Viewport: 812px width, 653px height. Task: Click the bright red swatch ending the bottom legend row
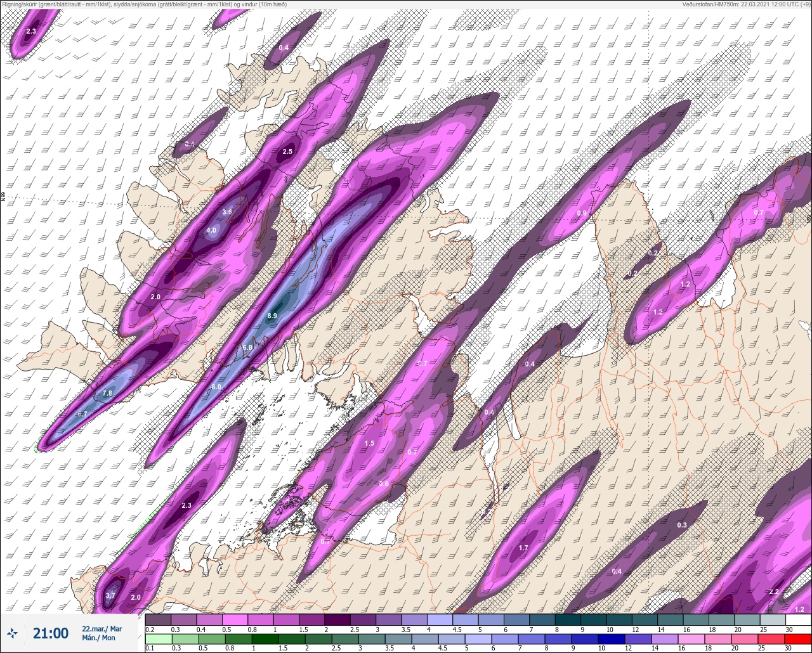(798, 639)
